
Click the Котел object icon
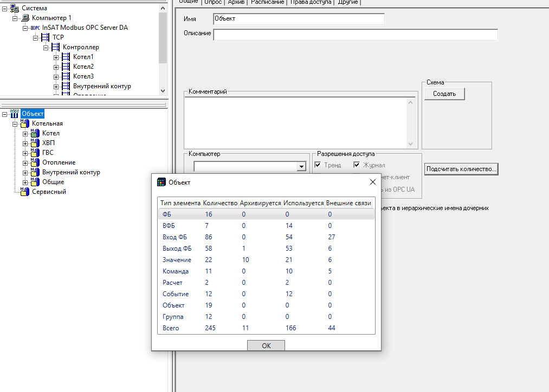[x=35, y=133]
